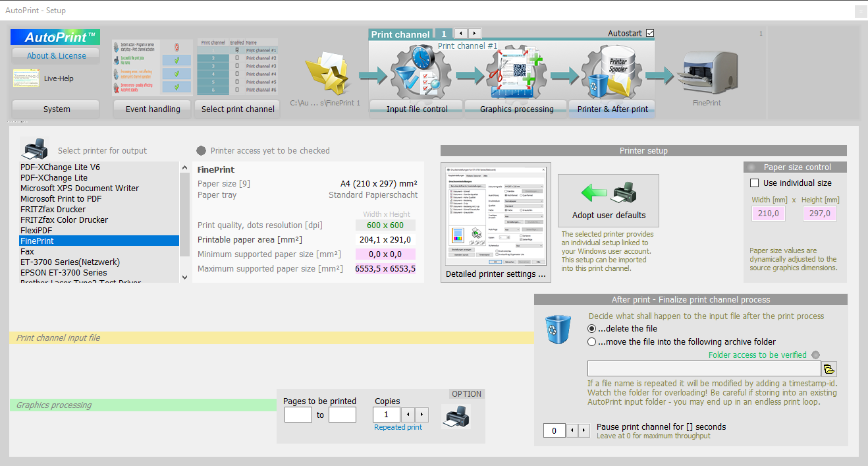Viewport: 868px width, 466px height.
Task: Click the Width [mm] field showing 210,0
Action: coord(769,213)
